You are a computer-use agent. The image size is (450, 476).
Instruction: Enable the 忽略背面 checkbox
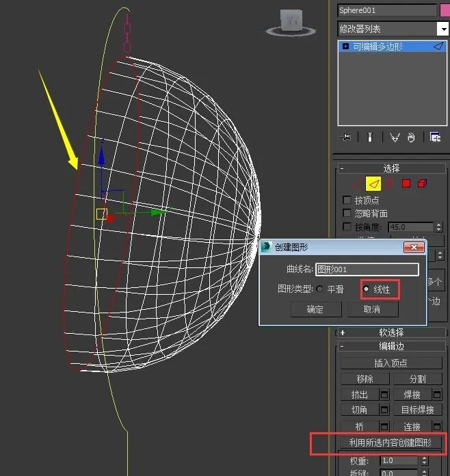[347, 213]
